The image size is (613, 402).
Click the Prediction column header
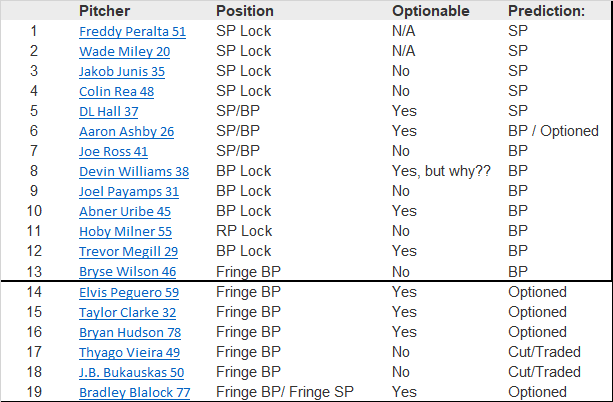click(546, 11)
